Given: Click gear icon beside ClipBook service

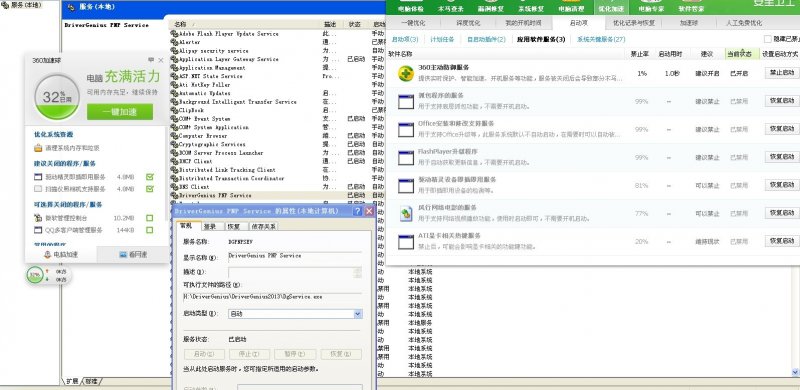Looking at the screenshot, I should pos(174,110).
